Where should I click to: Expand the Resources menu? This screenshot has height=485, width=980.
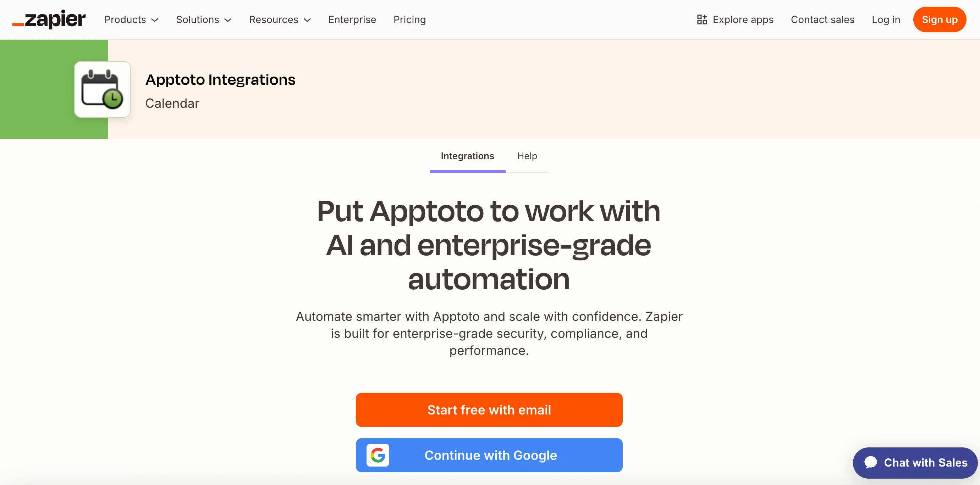click(x=274, y=19)
